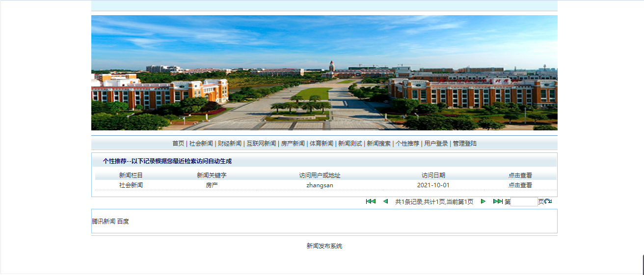The height and width of the screenshot is (275, 644).
Task: Click 点击查看 in the zhangsan row
Action: (x=520, y=185)
